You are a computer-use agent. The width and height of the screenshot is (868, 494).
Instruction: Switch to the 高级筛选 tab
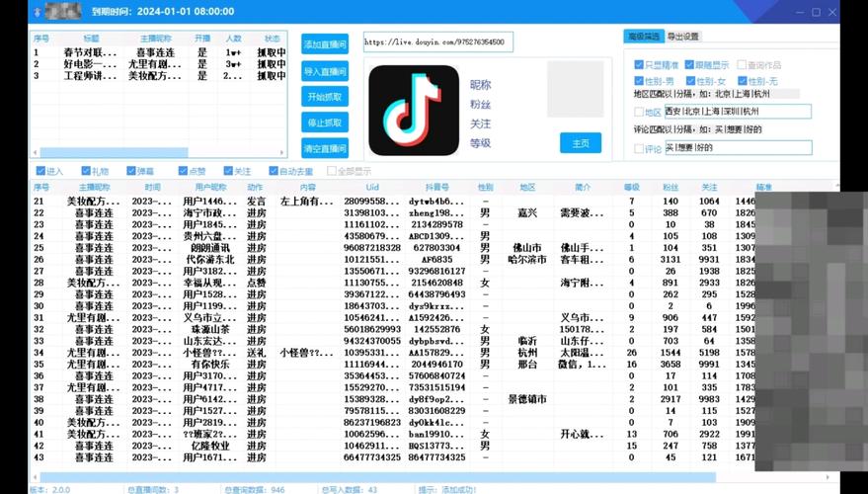[x=644, y=37]
